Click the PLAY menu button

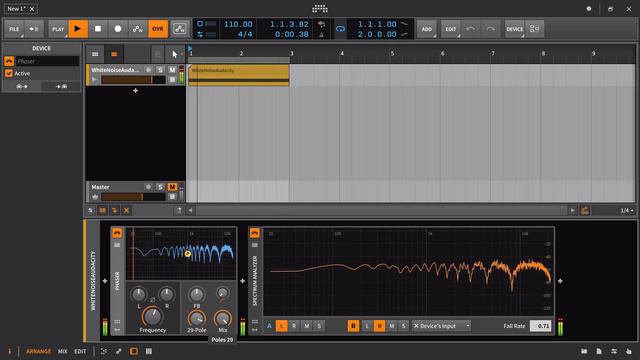click(58, 29)
